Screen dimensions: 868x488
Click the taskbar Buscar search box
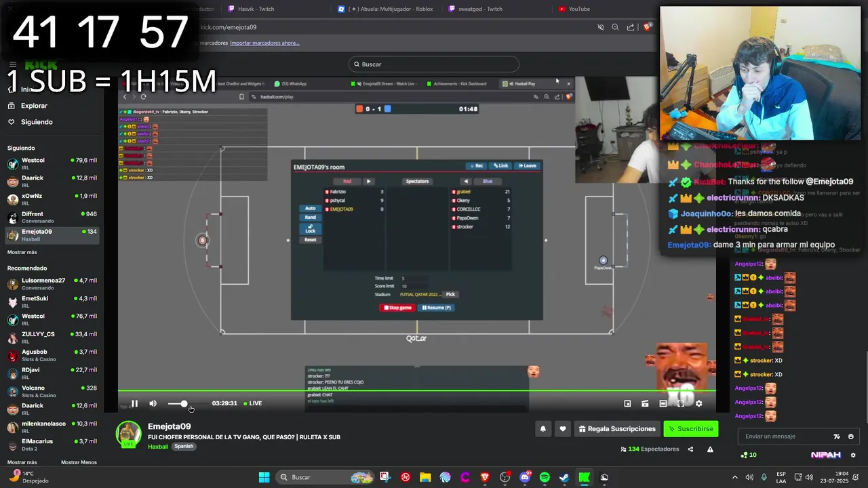[x=325, y=477]
